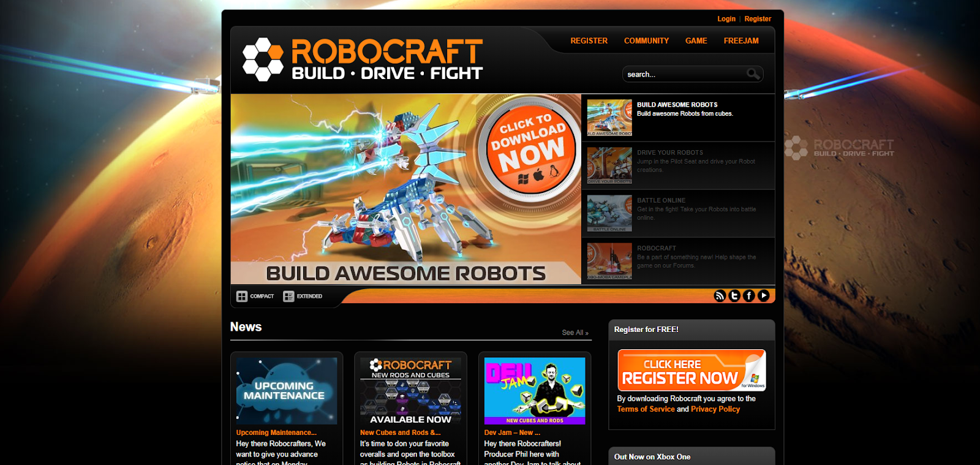Click the DRIVE YOUR ROBOTS slide title
Screen dimensions: 980x465
[670, 153]
